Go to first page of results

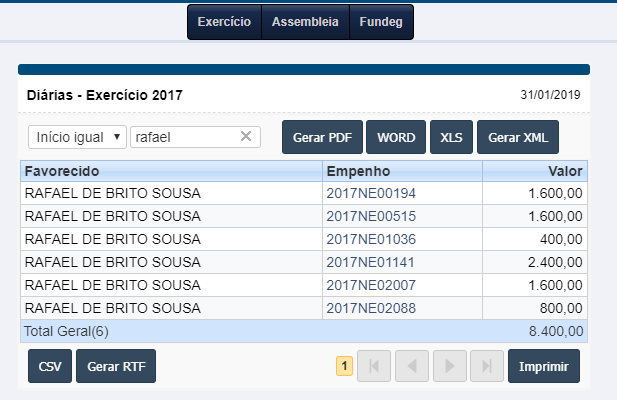coord(375,367)
